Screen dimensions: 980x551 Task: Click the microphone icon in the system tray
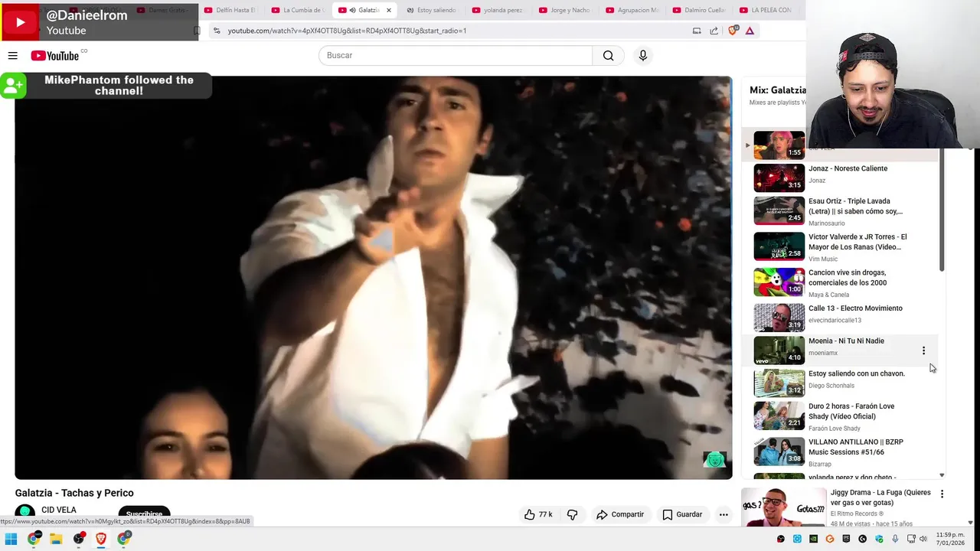895,539
